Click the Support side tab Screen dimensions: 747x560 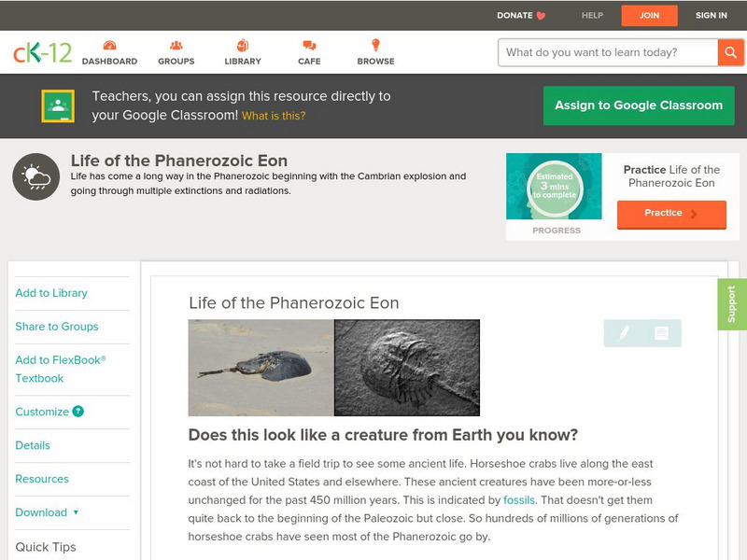[731, 304]
